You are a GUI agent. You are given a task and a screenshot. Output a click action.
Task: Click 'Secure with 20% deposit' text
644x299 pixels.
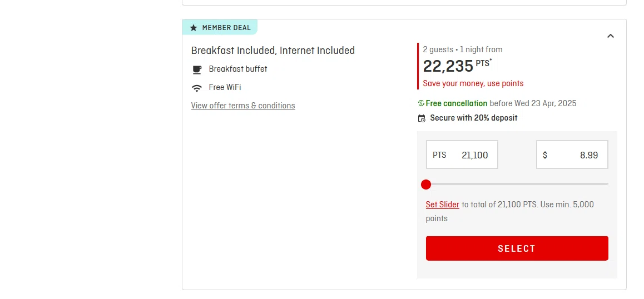[474, 118]
